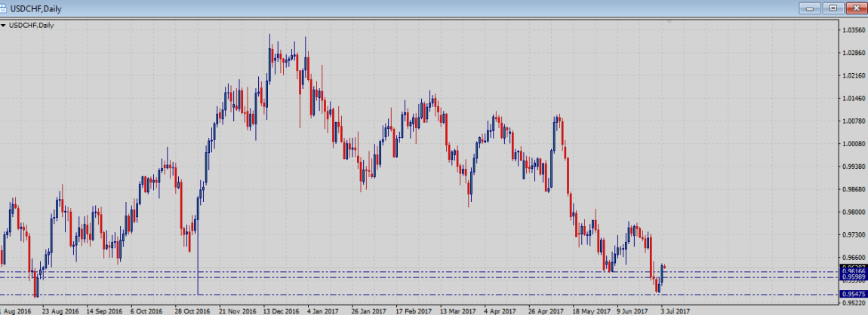Minimize the USDCHF chart window
The width and height of the screenshot is (868, 315).
click(812, 8)
